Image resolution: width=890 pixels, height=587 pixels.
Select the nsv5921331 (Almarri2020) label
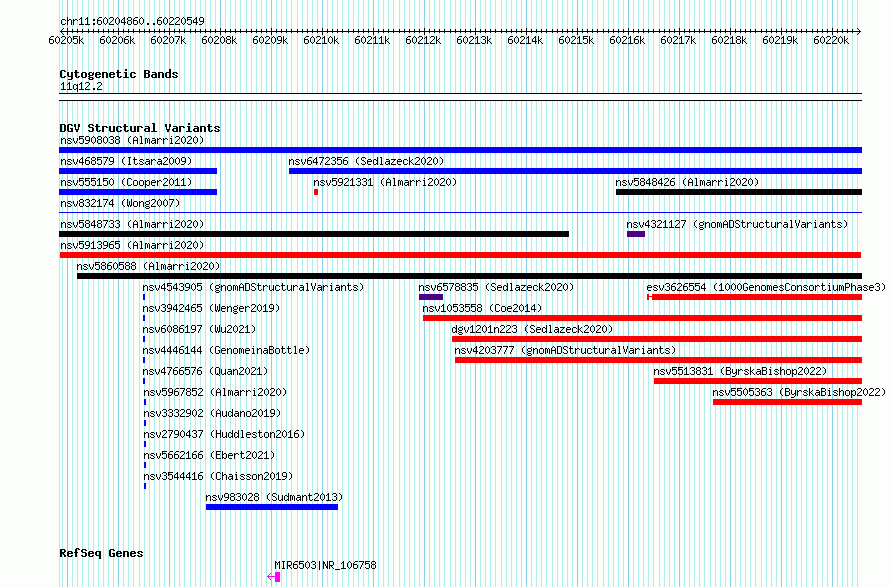click(385, 182)
